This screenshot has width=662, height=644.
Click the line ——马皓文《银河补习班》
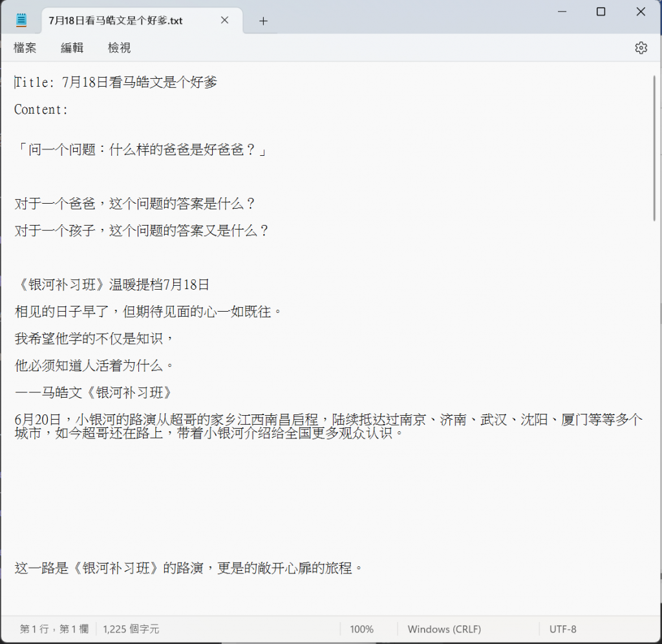[x=94, y=392]
